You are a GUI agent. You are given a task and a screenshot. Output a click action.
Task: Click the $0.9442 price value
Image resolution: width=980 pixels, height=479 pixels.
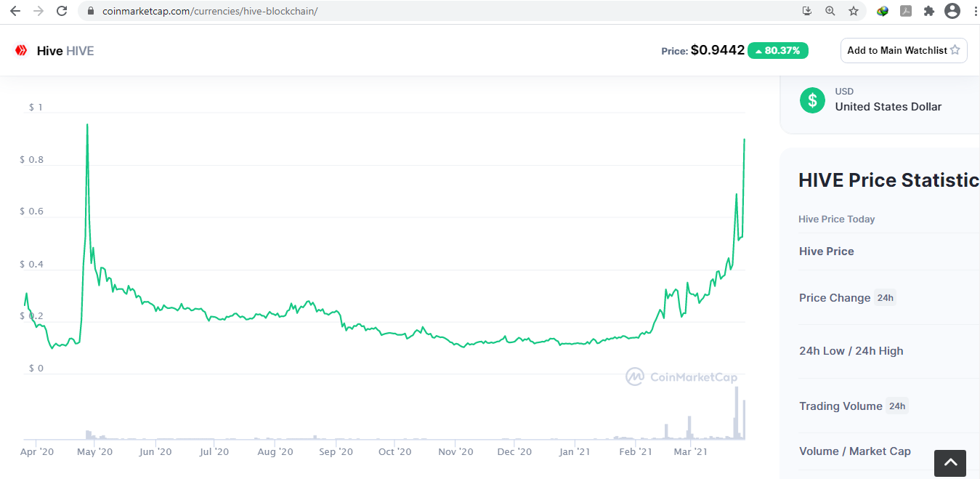[x=718, y=50]
